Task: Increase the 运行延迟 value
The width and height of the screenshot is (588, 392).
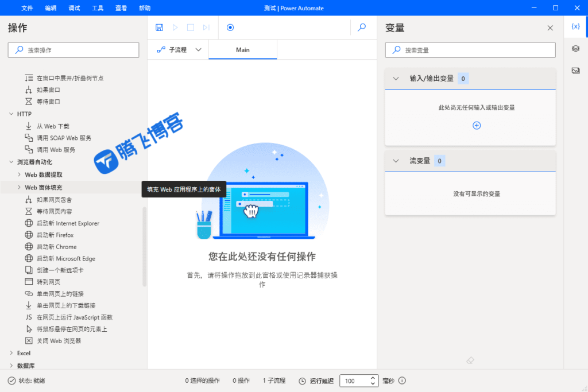Action: pos(374,378)
